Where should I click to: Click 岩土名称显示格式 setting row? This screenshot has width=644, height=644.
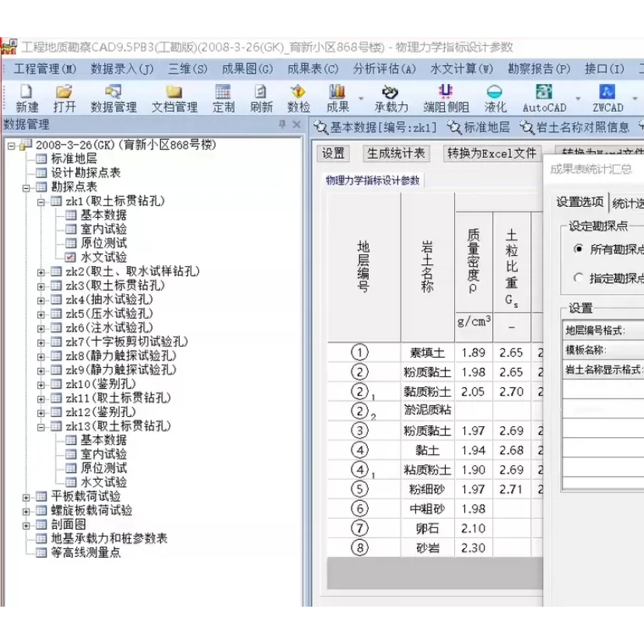603,369
